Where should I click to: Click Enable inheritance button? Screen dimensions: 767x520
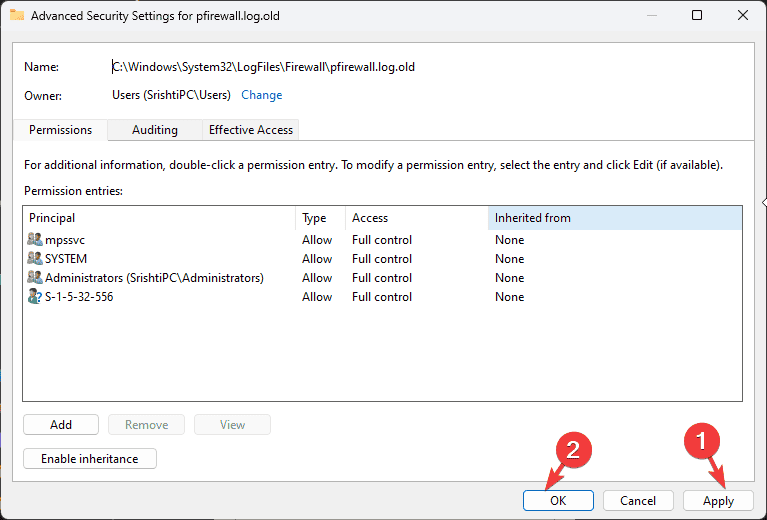point(90,458)
